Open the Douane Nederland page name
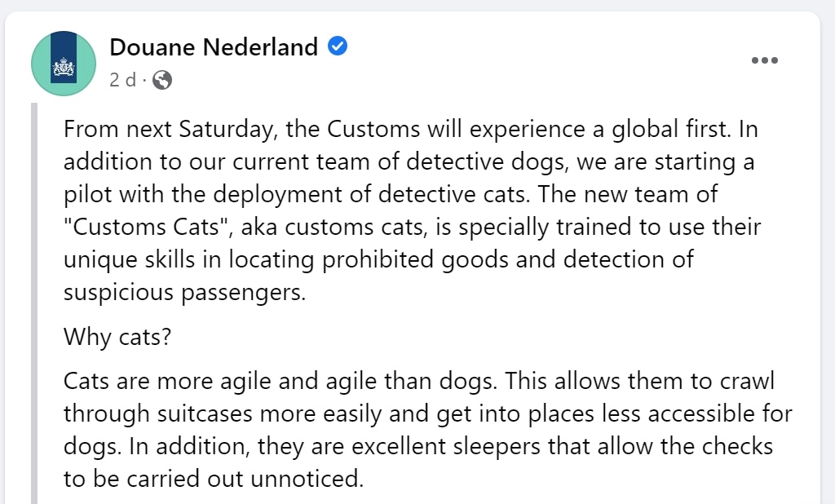The height and width of the screenshot is (504, 835). point(214,46)
